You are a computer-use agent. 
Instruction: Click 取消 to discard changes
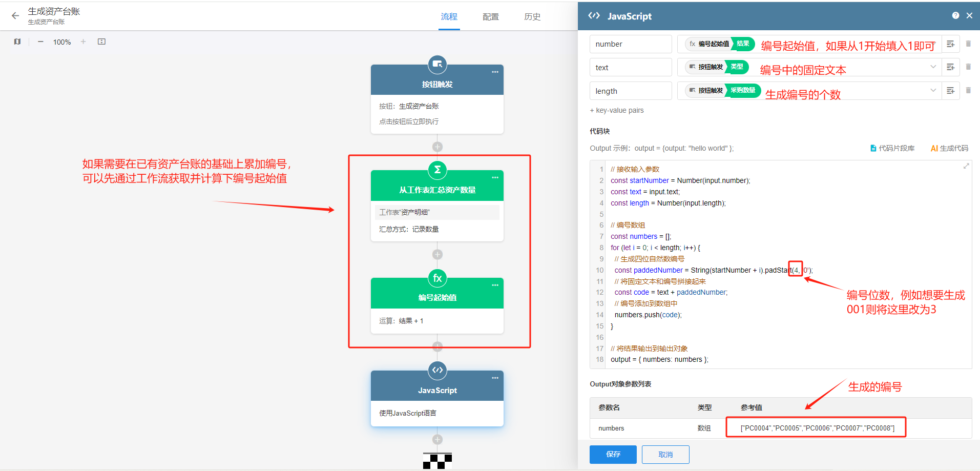tap(665, 455)
